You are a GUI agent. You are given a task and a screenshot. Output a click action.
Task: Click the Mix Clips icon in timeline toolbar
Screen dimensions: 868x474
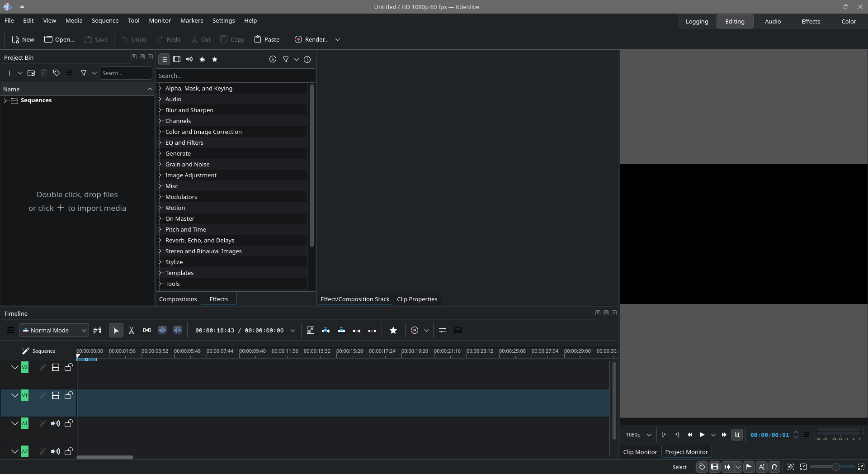pos(311,330)
